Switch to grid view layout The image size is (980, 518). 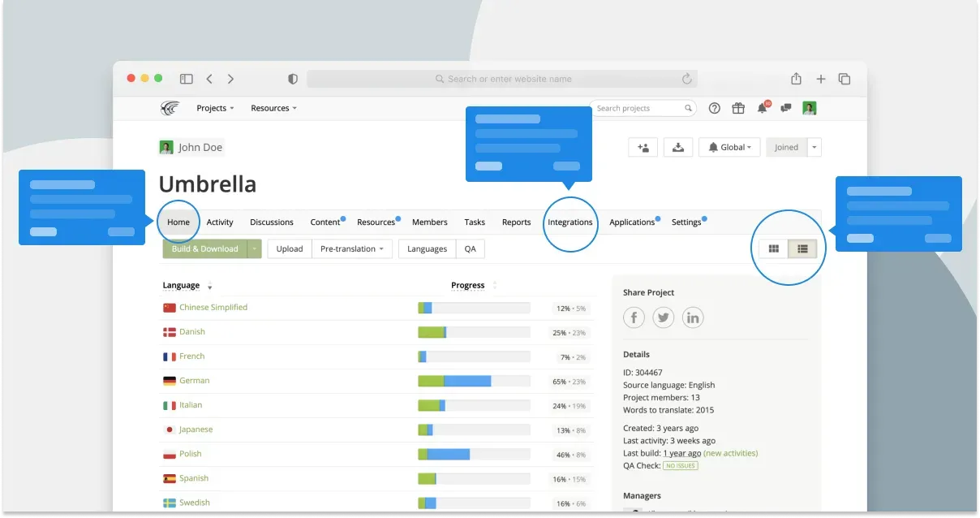(773, 248)
